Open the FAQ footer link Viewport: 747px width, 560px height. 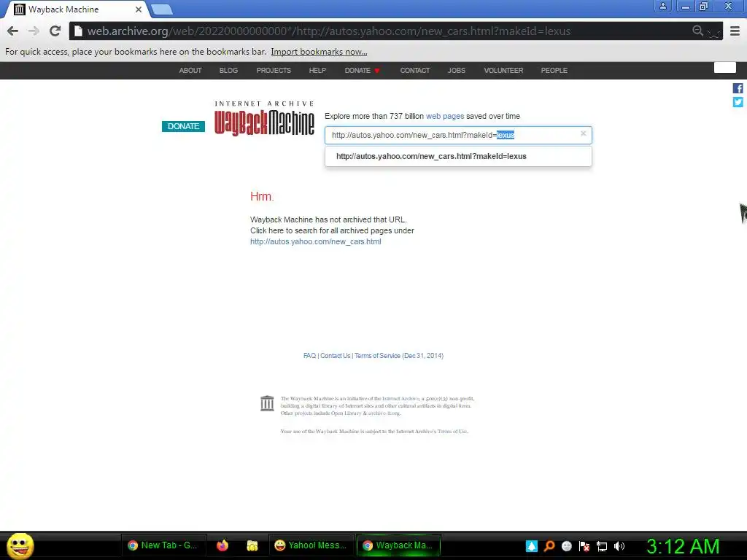[x=309, y=356]
